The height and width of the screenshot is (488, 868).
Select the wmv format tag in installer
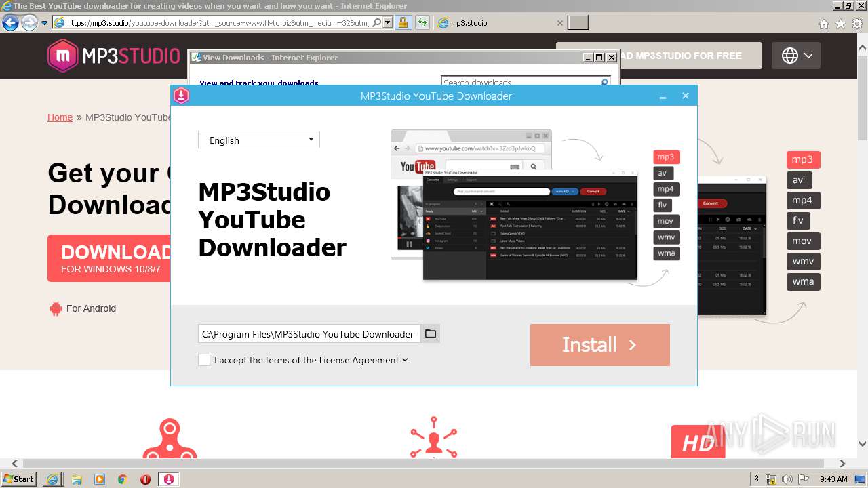pyautogui.click(x=666, y=237)
